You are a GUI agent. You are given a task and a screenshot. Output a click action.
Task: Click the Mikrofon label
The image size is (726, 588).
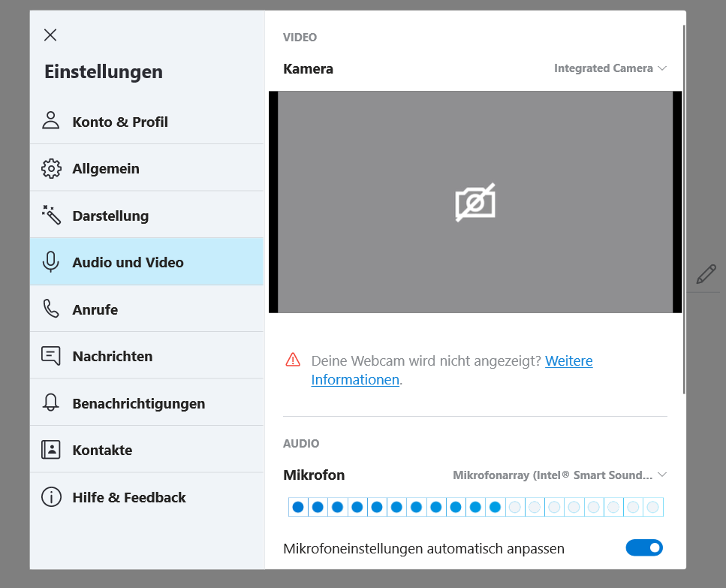pos(314,475)
